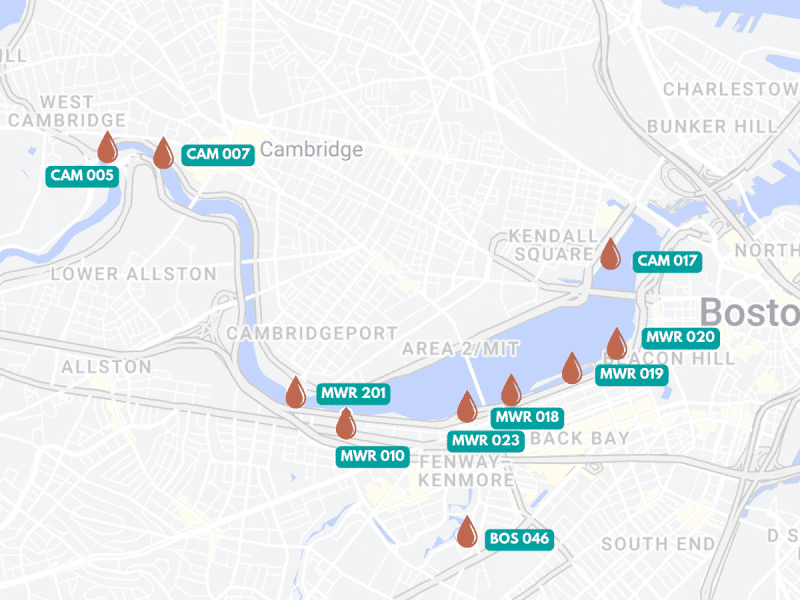Click the MWR 201 teal label
The width and height of the screenshot is (800, 600).
354,393
